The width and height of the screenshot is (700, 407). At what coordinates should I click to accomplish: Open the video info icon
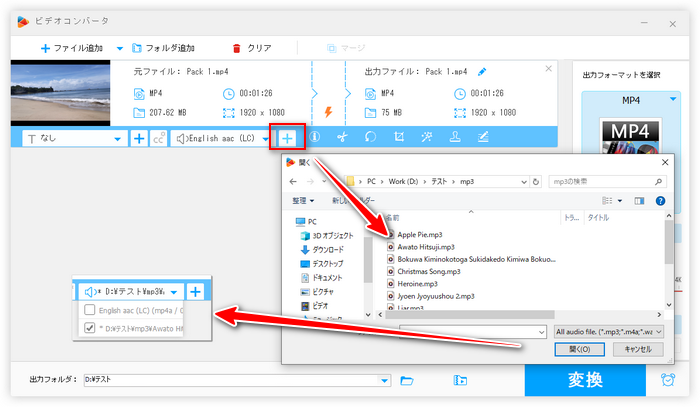tap(314, 137)
